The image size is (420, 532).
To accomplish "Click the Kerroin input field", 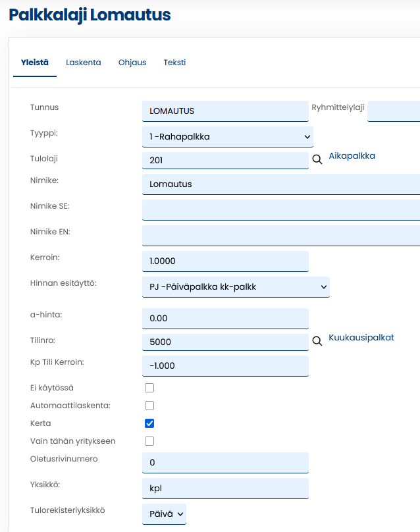I will [x=224, y=261].
